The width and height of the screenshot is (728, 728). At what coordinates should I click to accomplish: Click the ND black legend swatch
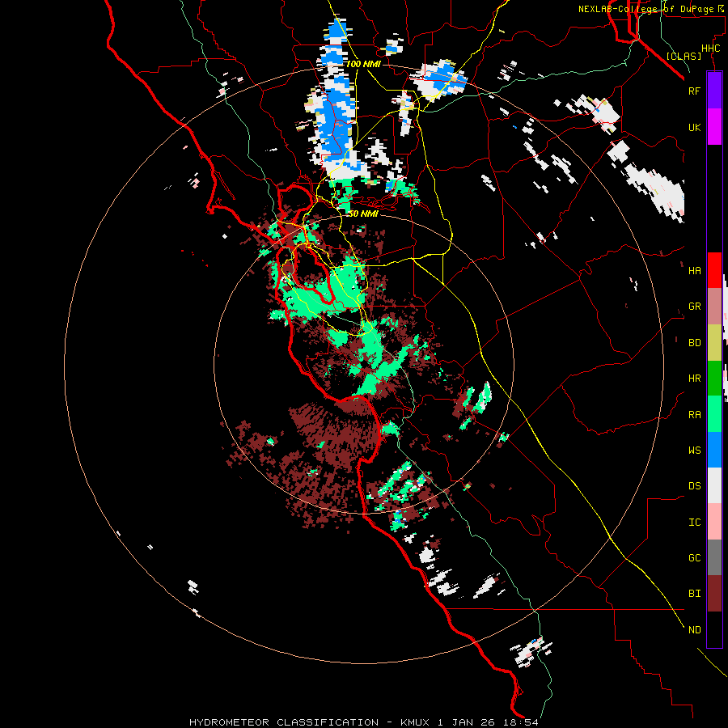(x=714, y=629)
